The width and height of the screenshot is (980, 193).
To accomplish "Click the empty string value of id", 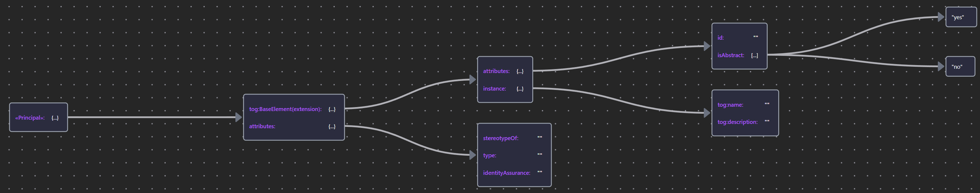I will [755, 37].
